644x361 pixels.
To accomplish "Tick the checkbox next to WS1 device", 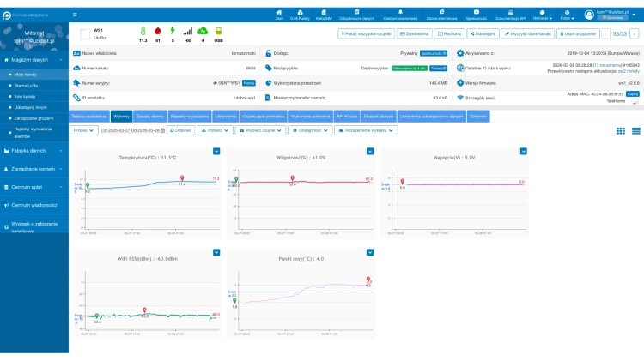I will (x=85, y=33).
